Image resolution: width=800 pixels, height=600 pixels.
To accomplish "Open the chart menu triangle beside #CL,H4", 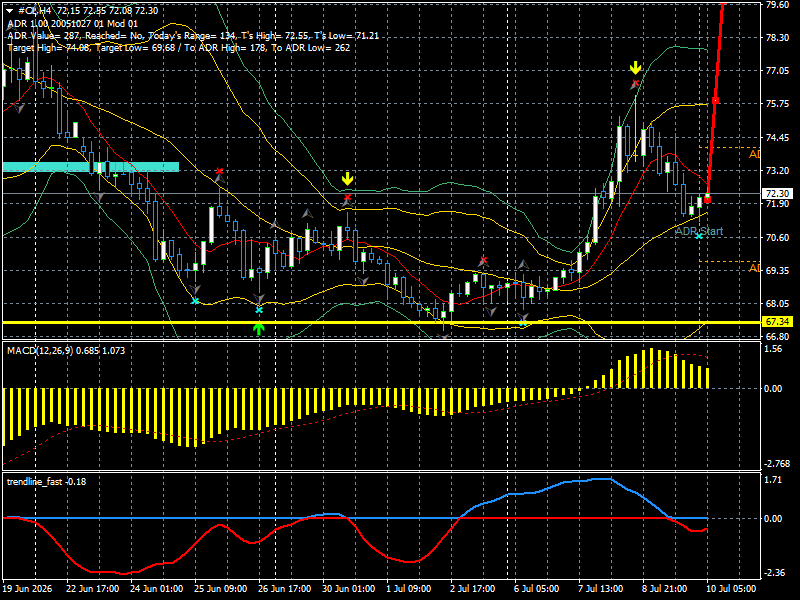I will click(x=9, y=11).
